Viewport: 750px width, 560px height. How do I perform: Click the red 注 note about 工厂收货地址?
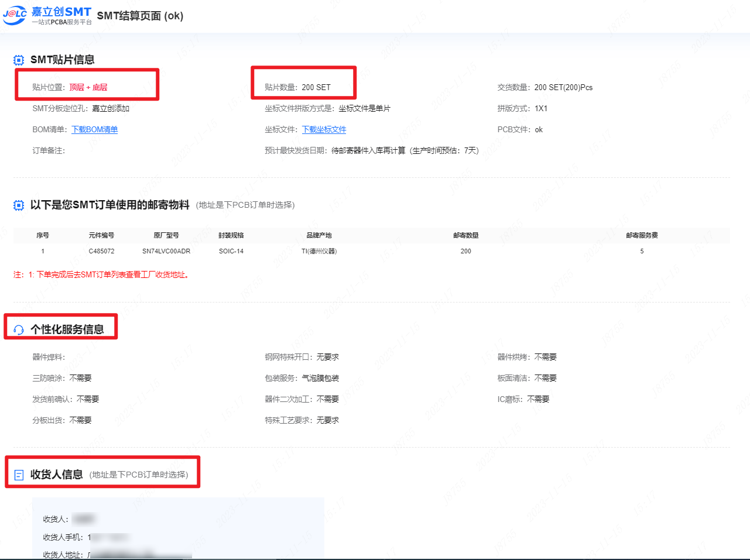(101, 275)
